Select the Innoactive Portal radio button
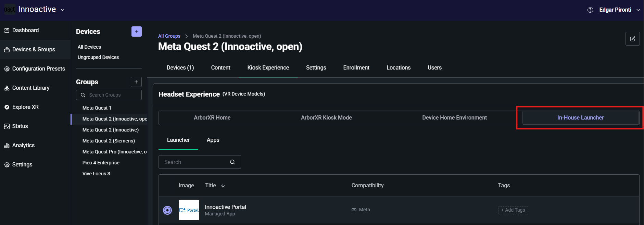Screen dimensions: 644x225 167,210
